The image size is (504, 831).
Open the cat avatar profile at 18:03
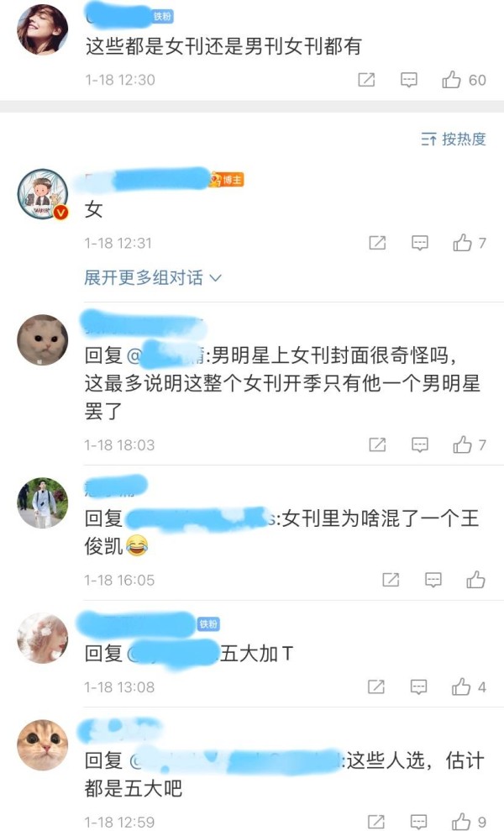click(x=42, y=340)
